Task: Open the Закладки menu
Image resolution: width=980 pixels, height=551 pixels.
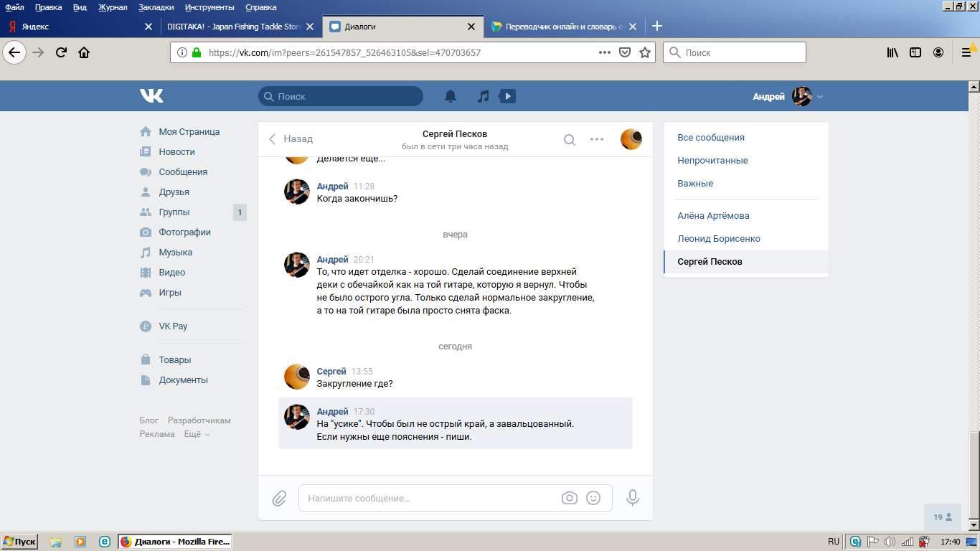Action: (x=156, y=7)
